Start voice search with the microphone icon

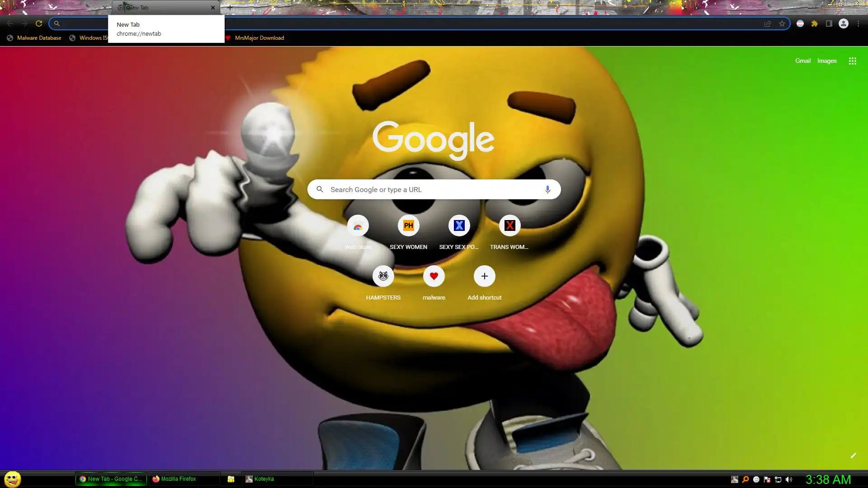point(547,189)
